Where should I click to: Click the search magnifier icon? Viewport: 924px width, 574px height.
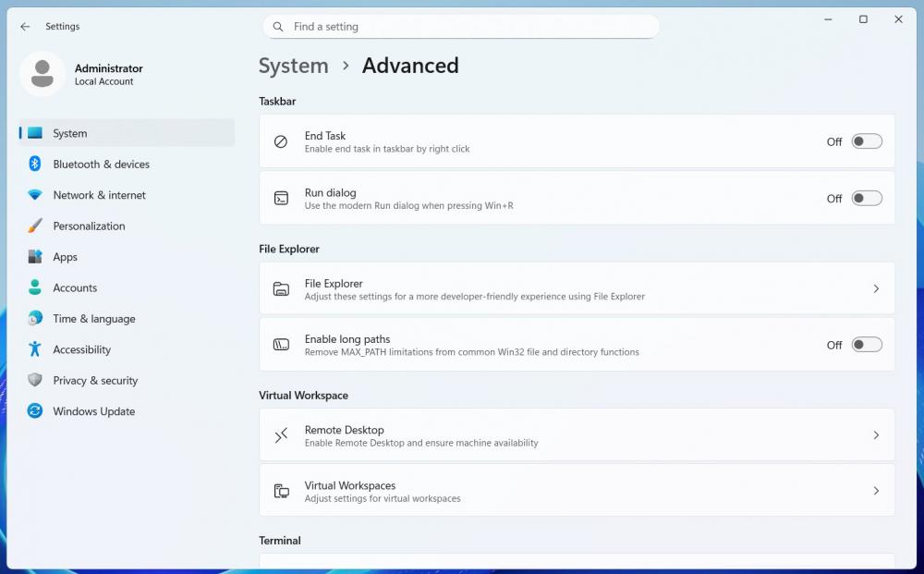278,27
